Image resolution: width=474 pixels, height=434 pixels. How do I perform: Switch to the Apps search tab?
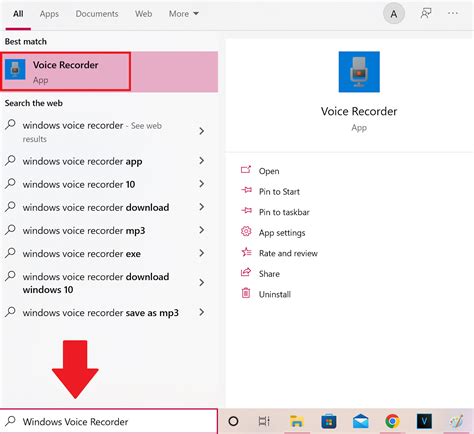tap(49, 14)
